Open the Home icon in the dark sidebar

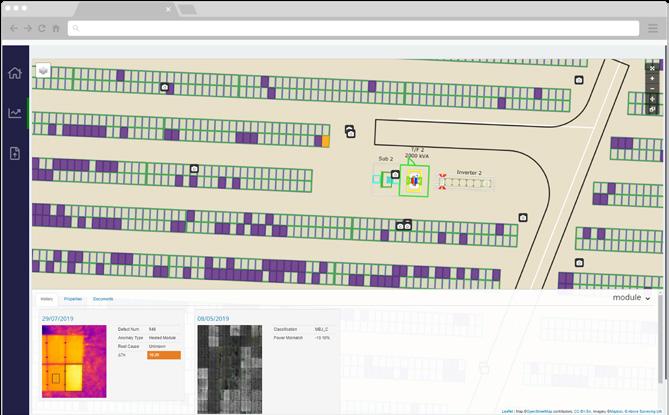[x=15, y=73]
